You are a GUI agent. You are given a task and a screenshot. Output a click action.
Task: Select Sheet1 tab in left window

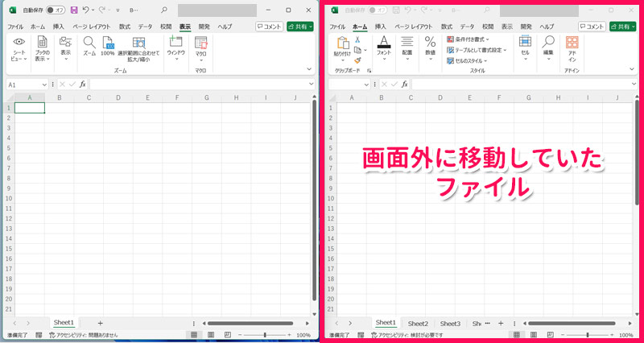click(x=64, y=323)
